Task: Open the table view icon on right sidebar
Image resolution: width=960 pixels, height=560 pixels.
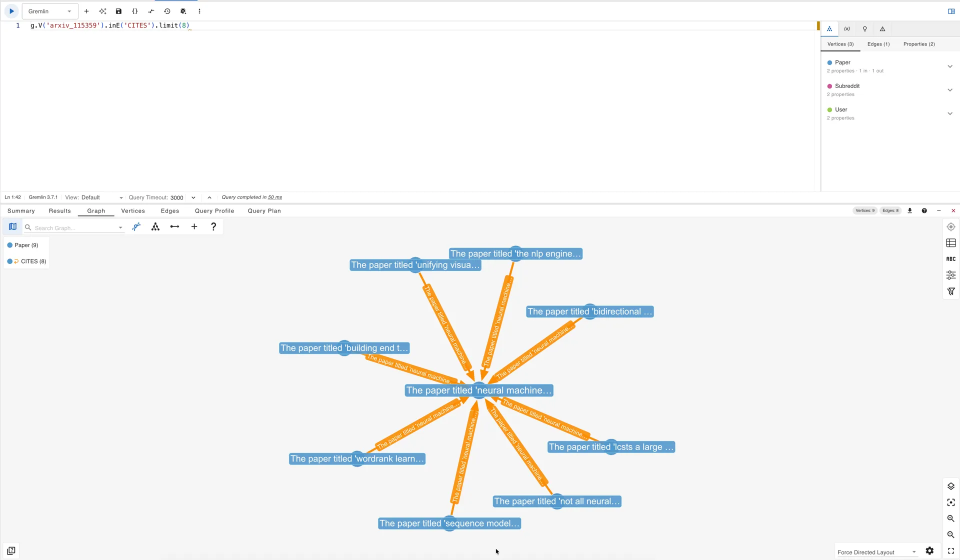Action: [x=951, y=243]
